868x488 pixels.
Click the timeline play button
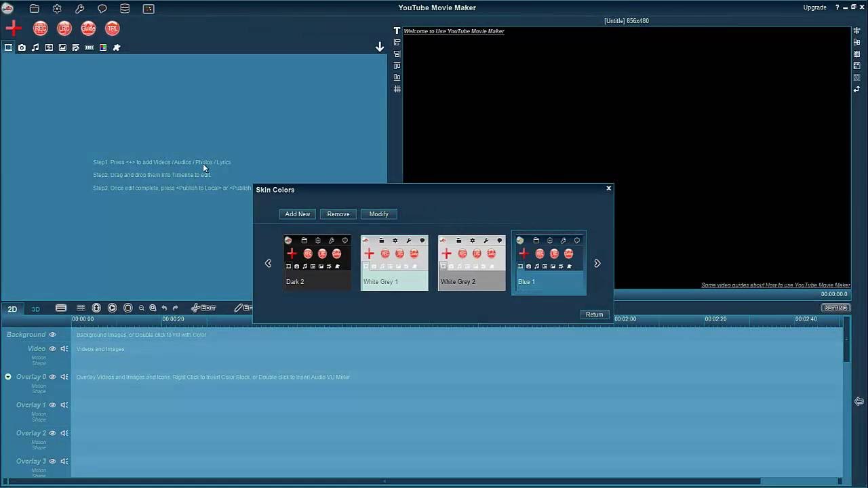pos(112,308)
